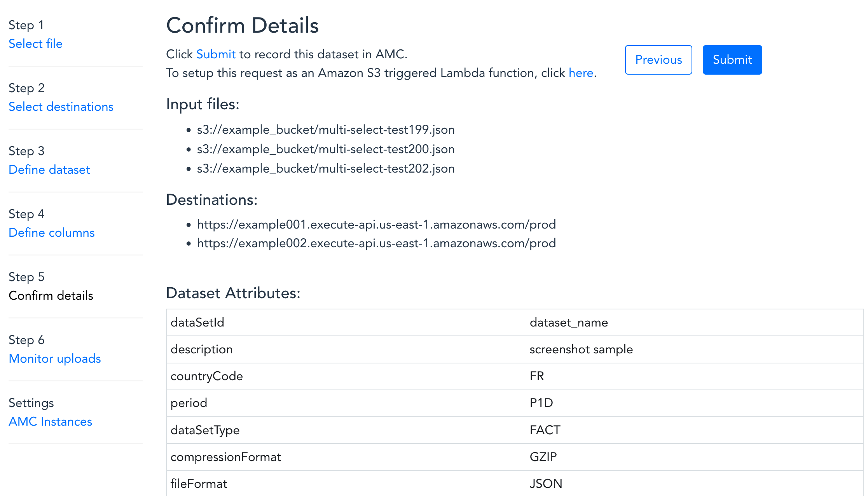Click the dataSetId row value dataset_name

[569, 322]
